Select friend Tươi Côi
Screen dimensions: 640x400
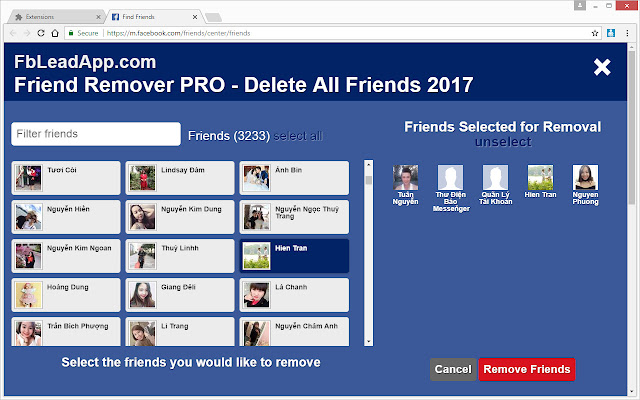point(66,178)
